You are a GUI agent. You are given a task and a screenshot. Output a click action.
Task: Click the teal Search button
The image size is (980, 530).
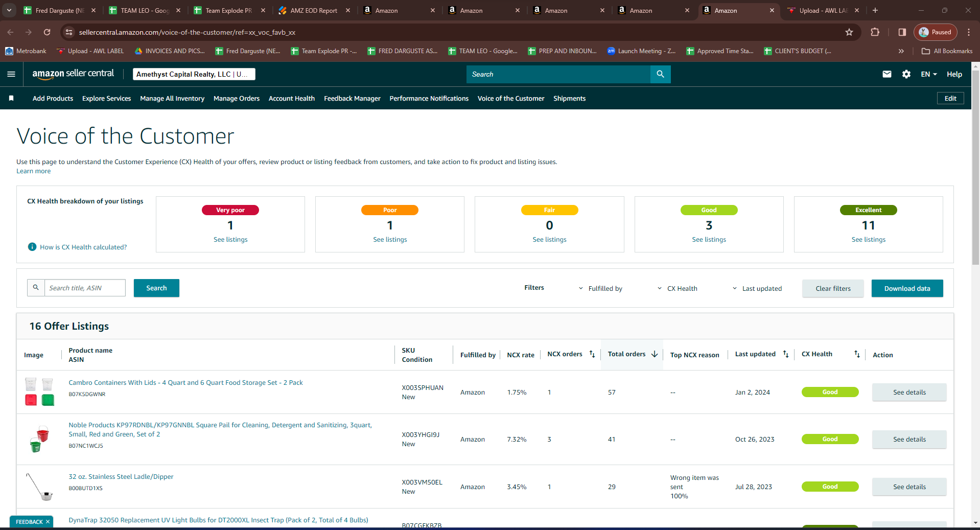[x=156, y=288]
